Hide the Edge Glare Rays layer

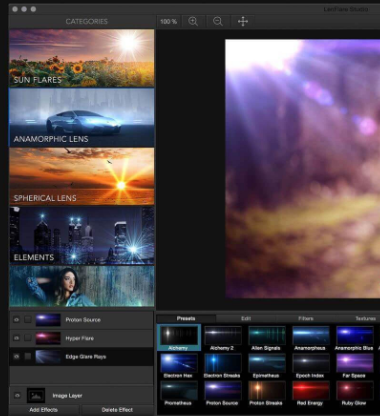point(16,356)
